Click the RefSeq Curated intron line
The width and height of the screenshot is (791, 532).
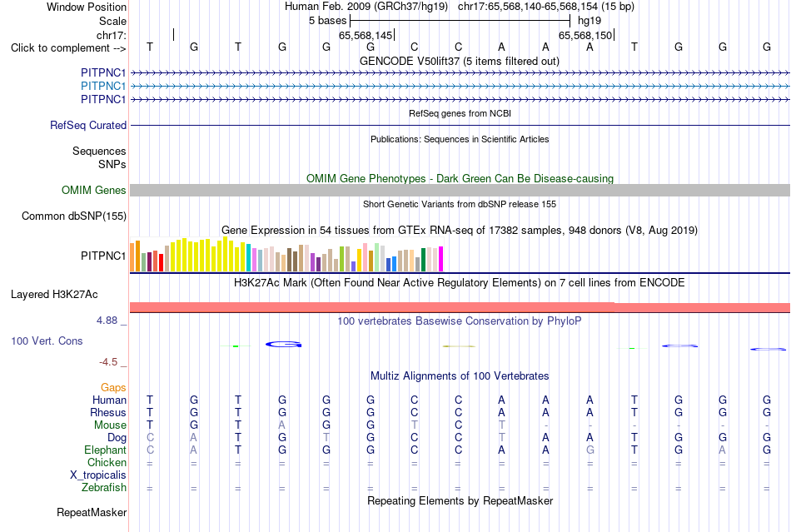[x=460, y=125]
